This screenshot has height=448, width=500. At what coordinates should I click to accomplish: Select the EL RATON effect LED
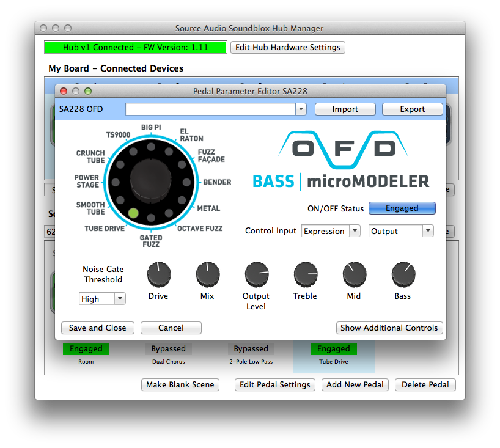pos(169,152)
